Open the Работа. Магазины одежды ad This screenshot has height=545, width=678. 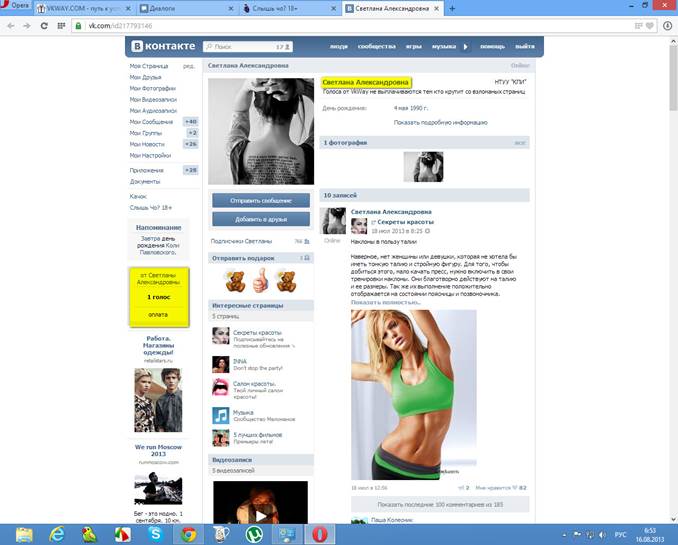(158, 345)
